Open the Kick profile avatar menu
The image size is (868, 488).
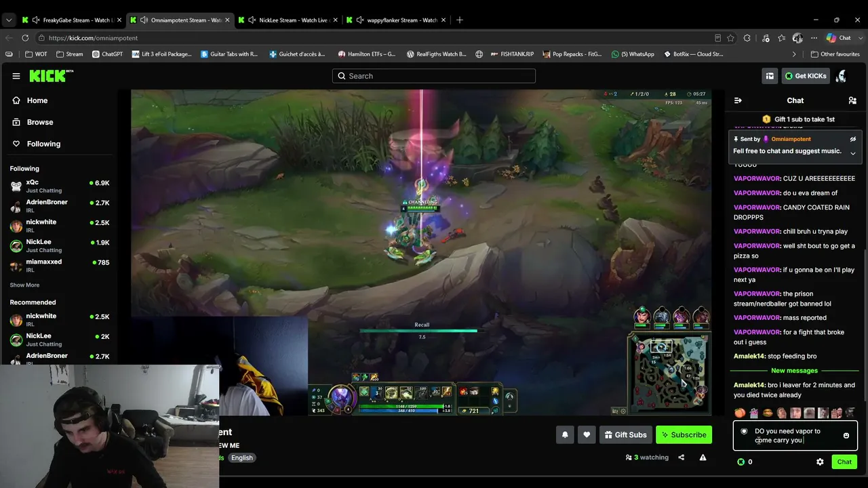842,76
